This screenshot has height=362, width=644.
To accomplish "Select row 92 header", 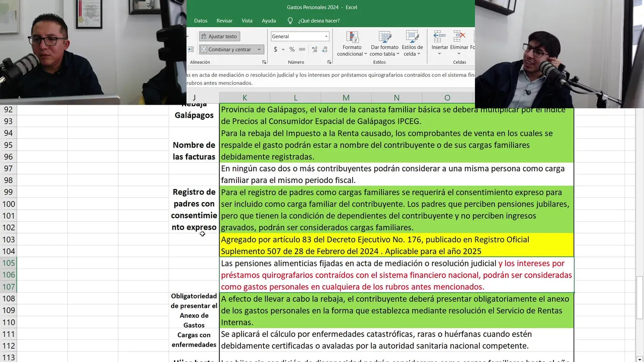I will coord(8,109).
